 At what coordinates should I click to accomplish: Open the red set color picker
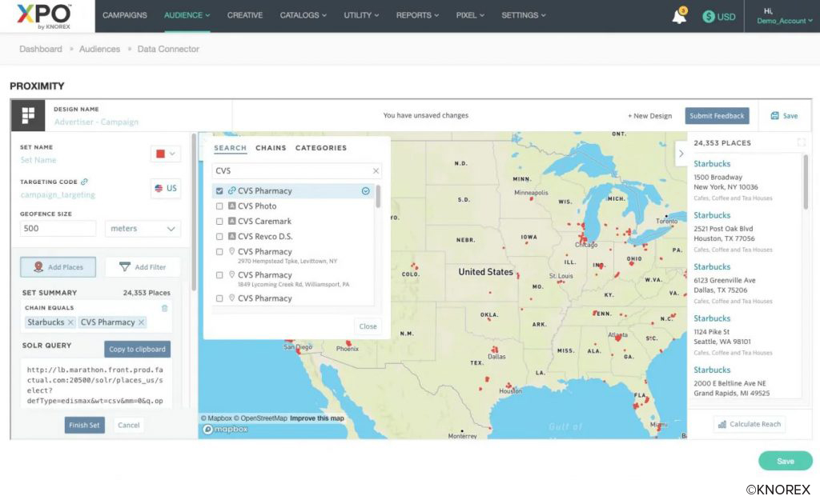[166, 154]
